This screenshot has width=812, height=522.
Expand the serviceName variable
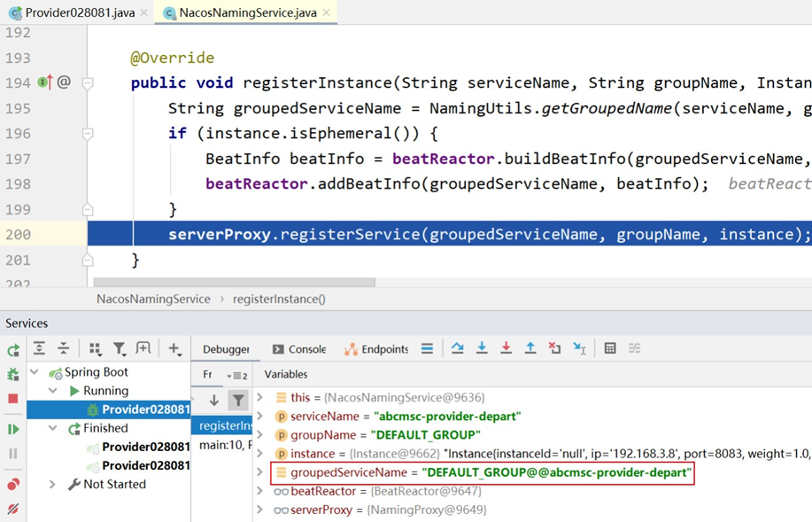(x=260, y=417)
